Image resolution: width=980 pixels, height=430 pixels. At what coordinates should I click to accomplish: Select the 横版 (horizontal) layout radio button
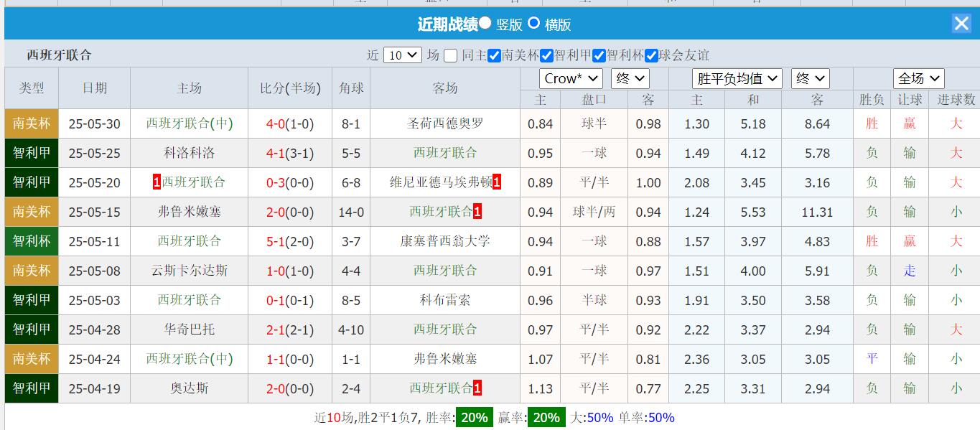coord(533,23)
